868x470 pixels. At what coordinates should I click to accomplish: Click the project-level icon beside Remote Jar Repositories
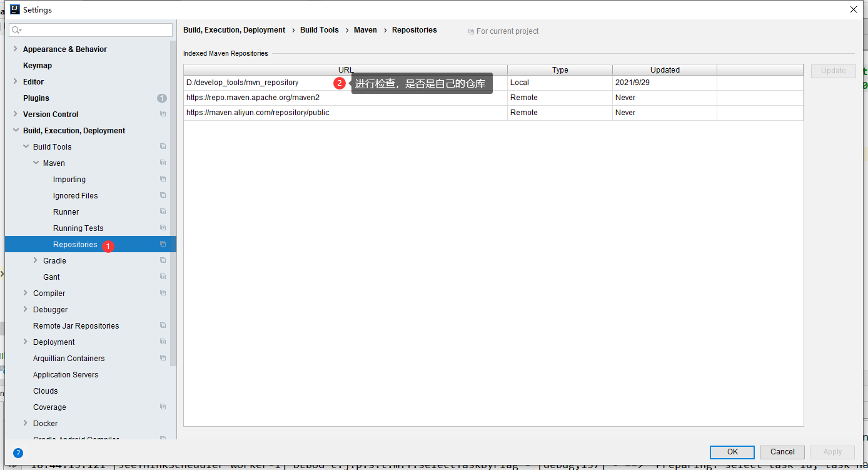pos(163,325)
